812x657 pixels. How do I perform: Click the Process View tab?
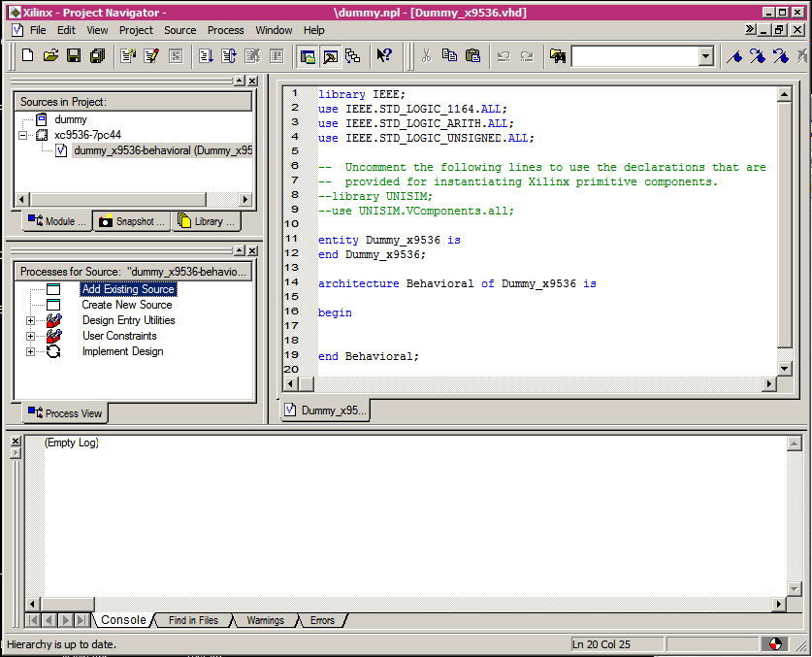(x=65, y=413)
